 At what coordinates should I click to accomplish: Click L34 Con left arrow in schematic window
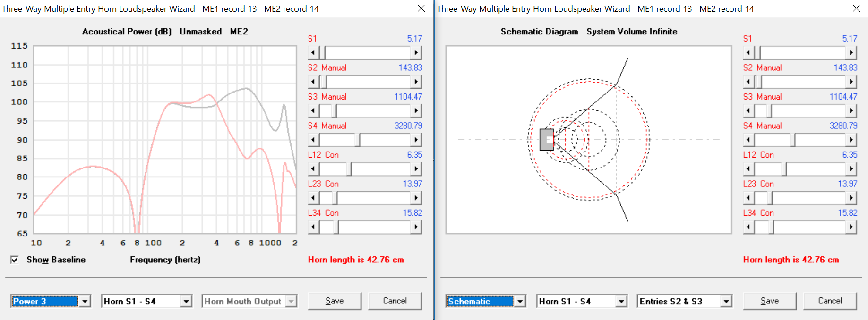pos(749,227)
